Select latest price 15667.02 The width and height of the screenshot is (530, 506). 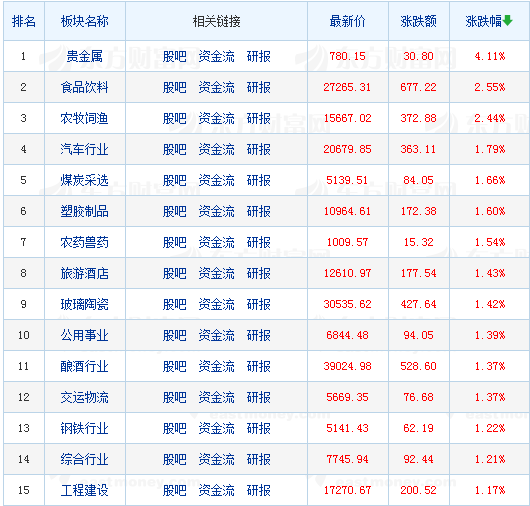(347, 118)
